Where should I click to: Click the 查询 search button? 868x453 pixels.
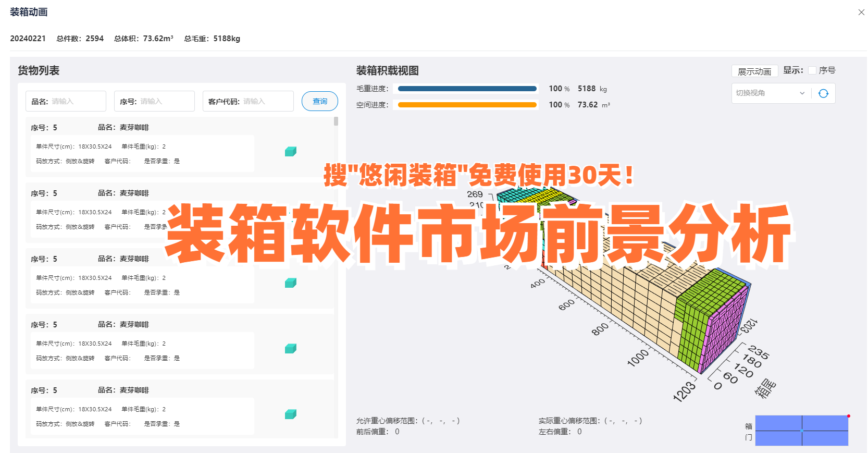click(320, 101)
